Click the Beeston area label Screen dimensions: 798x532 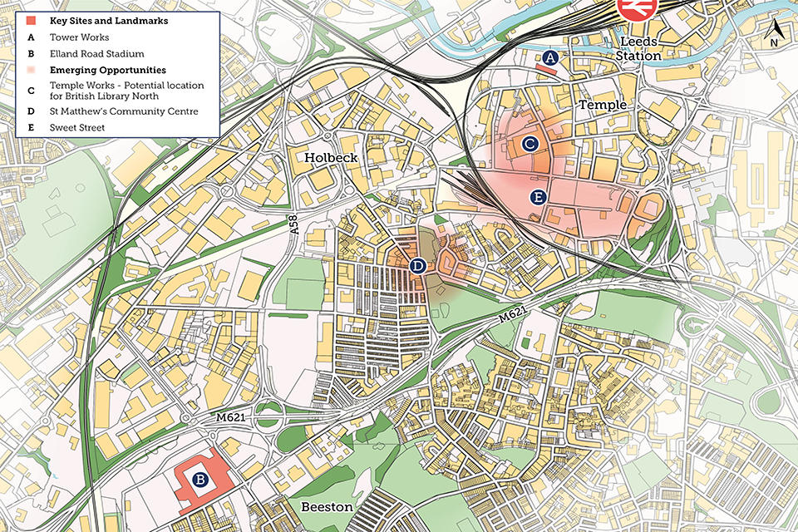pyautogui.click(x=327, y=506)
